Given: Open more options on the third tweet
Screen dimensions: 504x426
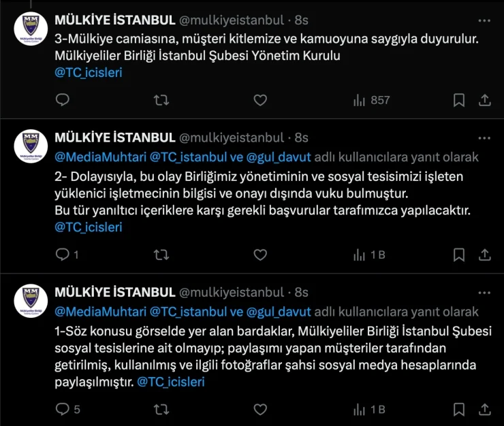Looking at the screenshot, I should 484,293.
